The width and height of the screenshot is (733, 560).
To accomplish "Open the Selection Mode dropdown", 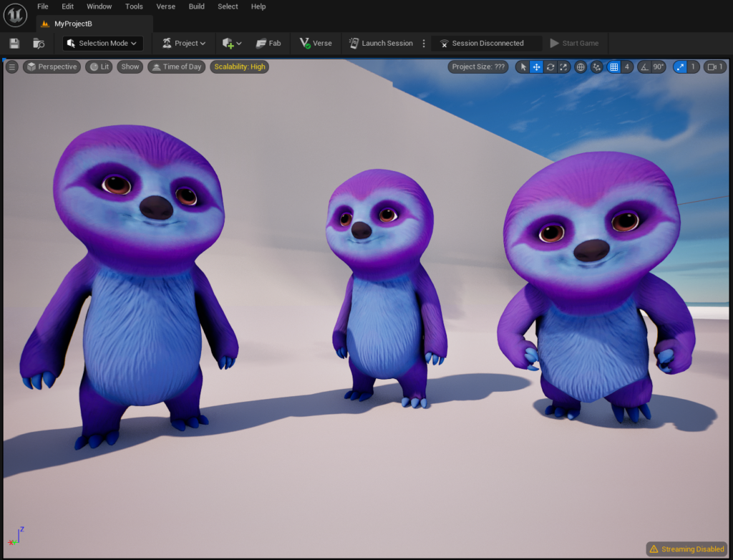I will tap(102, 43).
